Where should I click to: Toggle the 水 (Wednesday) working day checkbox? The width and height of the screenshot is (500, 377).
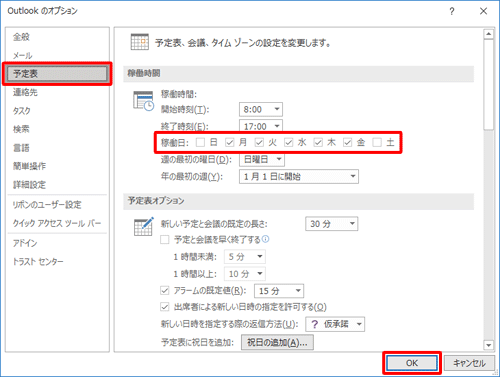coord(288,143)
